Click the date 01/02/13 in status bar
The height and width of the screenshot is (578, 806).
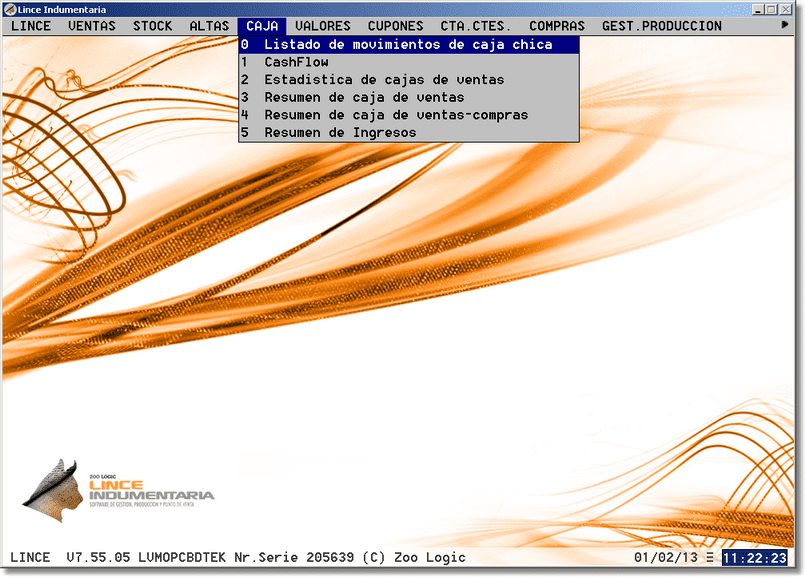coord(666,557)
